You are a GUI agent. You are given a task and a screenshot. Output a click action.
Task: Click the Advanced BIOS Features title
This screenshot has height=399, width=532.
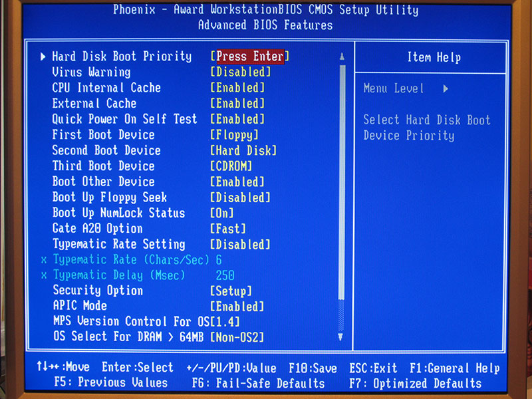[265, 25]
